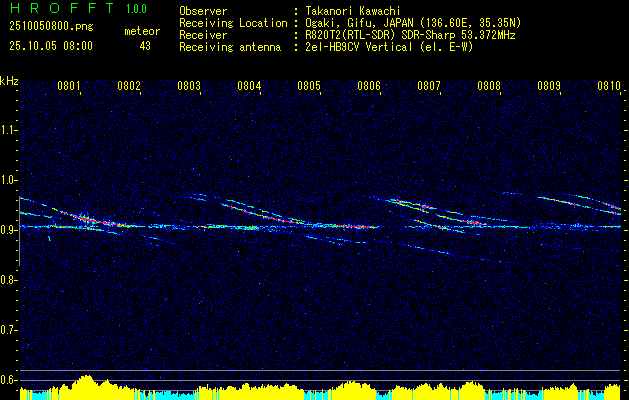The image size is (629, 400).
Task: Click the 0806 time marker
Action: 369,86
